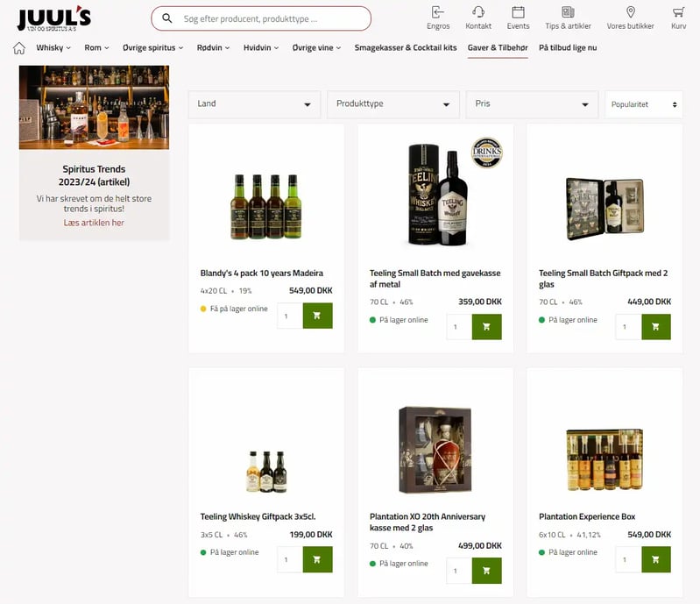Click the 449,00 DKK price
The image size is (700, 604).
click(x=649, y=302)
